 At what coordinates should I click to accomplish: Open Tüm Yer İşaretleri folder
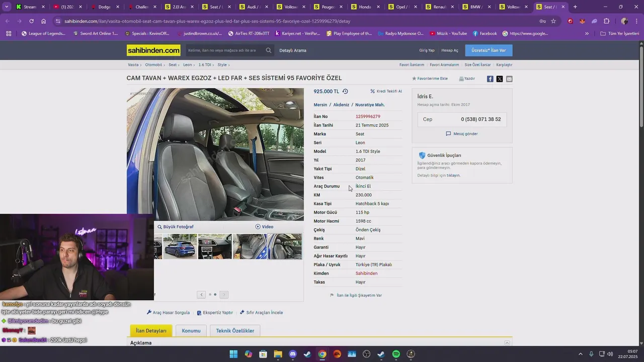tap(619, 34)
